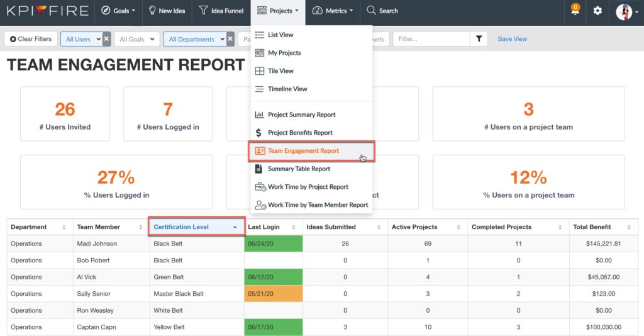
Task: Click the KPI Fire logo
Action: pos(48,11)
